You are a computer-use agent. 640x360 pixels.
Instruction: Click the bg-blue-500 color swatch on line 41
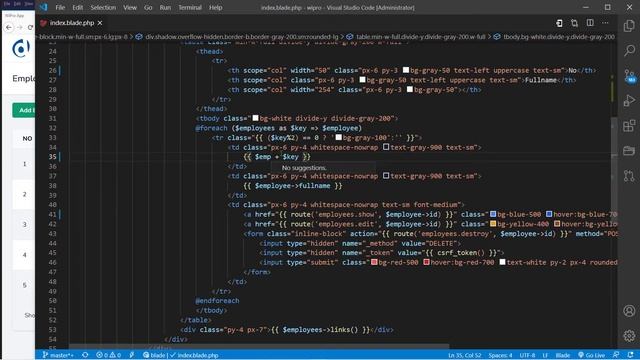click(493, 214)
